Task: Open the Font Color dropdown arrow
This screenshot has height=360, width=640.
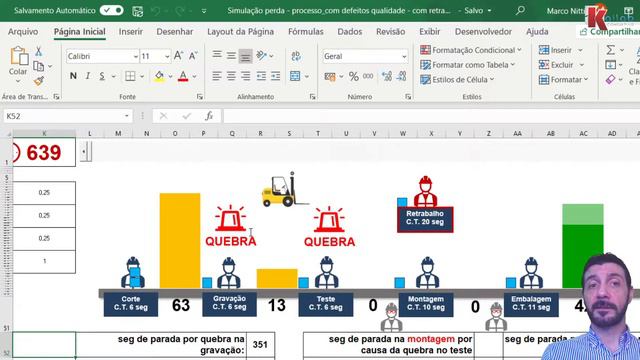Action: pos(194,76)
